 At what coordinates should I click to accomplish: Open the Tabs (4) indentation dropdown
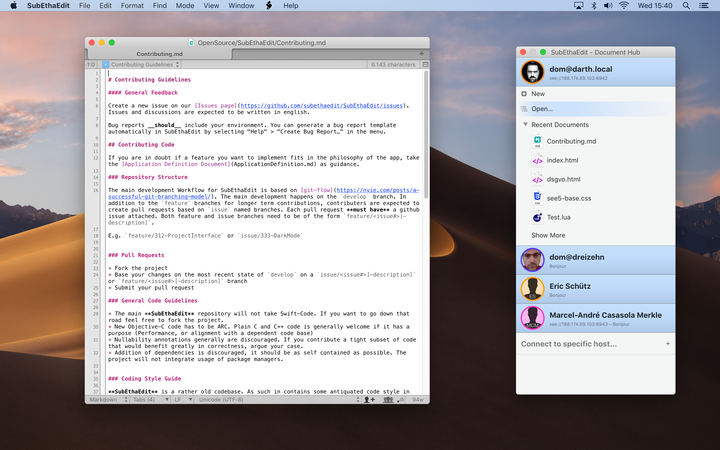(148, 399)
